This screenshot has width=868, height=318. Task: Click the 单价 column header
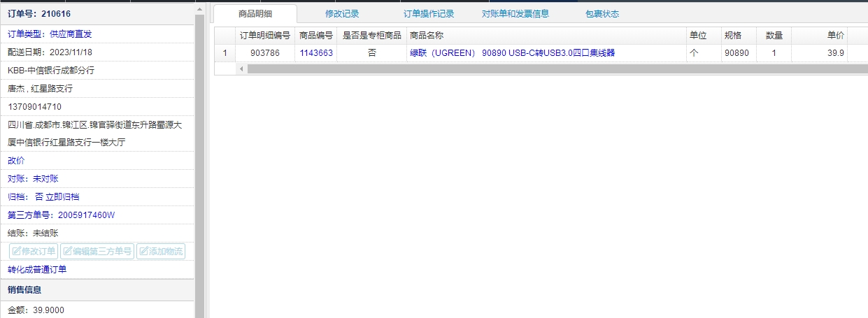820,36
